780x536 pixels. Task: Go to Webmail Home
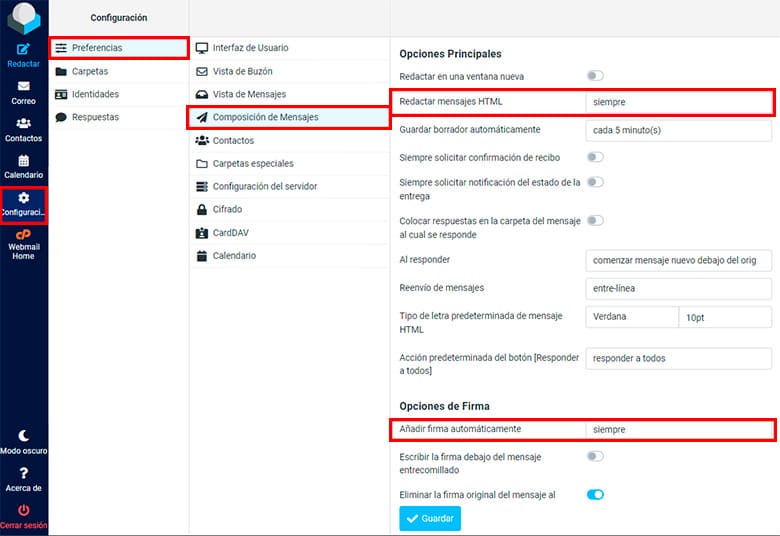pos(24,235)
